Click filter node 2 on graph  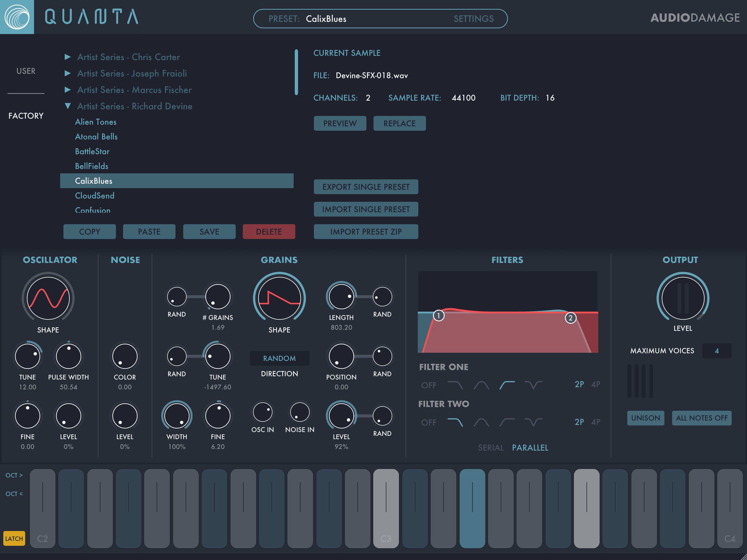570,318
